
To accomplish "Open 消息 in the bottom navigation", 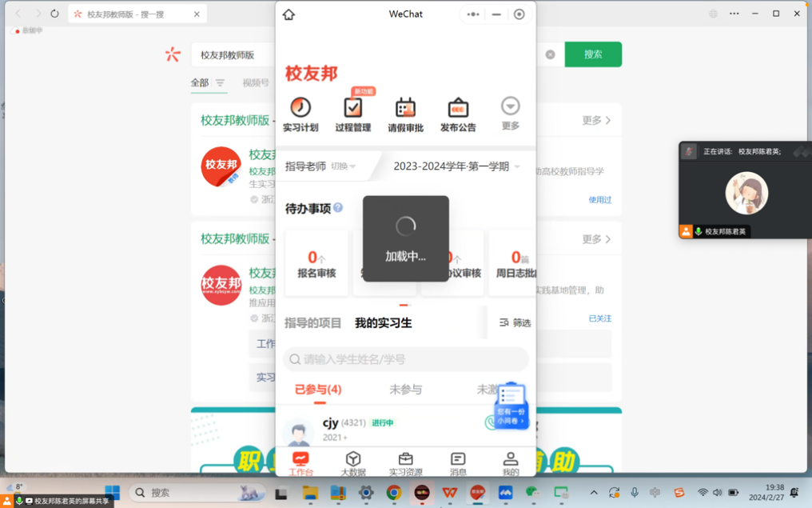I will coord(458,463).
